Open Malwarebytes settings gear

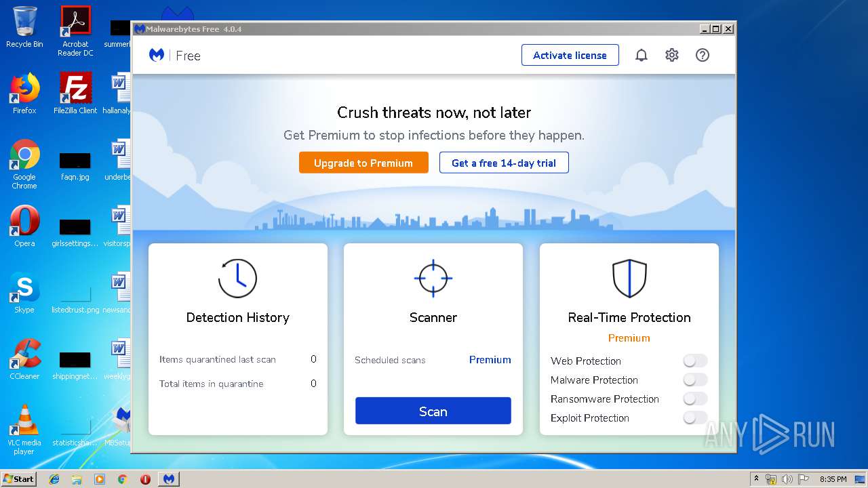[671, 56]
